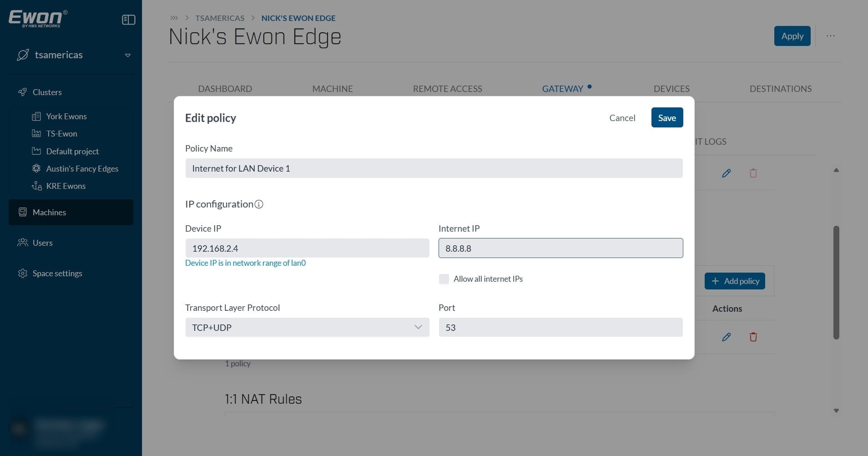Click the page vertical scrollbar thumb
Screen dimensions: 868x456
[836, 282]
